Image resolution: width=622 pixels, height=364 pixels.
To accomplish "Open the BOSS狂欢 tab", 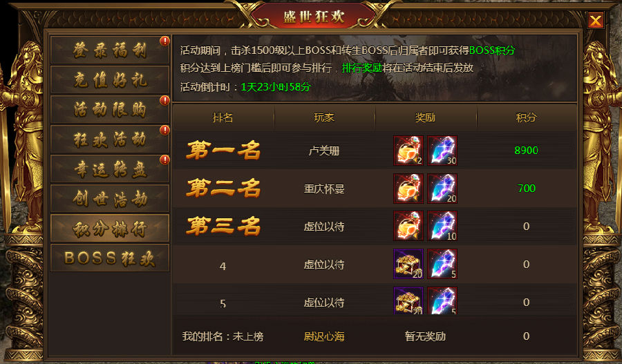I will click(110, 258).
